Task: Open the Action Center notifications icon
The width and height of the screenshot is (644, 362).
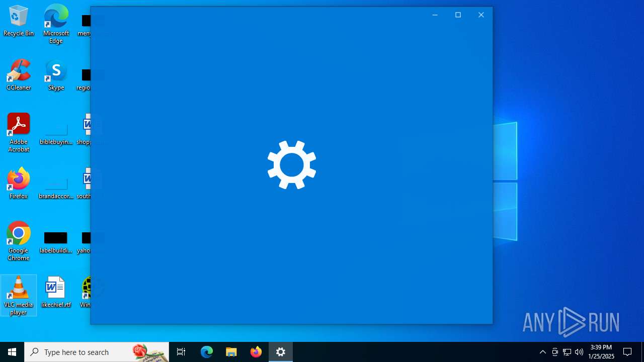Action: 627,352
